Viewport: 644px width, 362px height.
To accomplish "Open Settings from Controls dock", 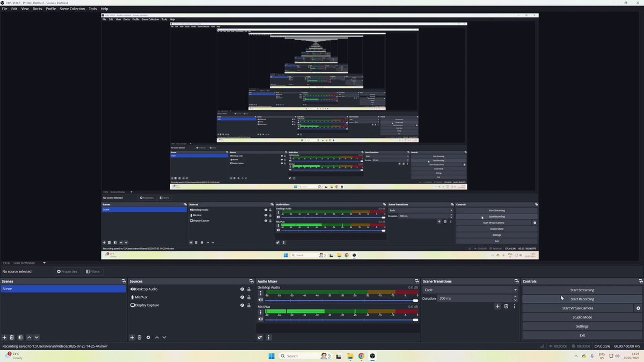I will point(582,327).
